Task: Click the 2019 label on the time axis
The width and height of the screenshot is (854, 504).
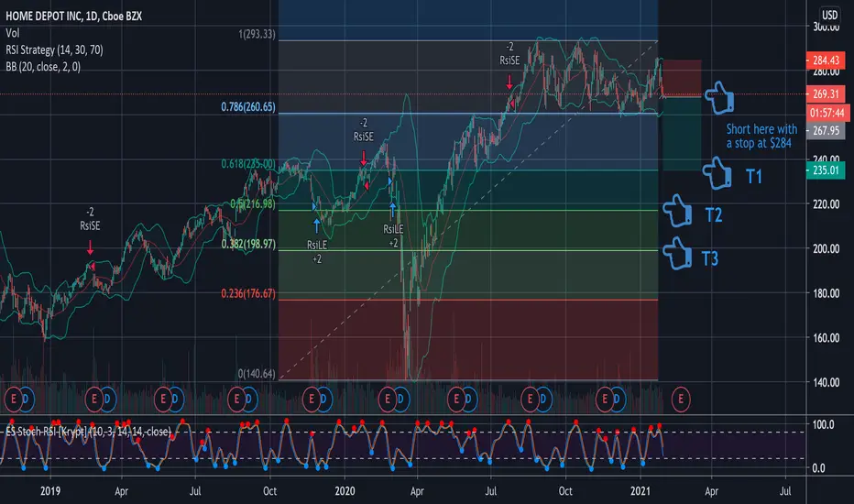Action: pos(50,491)
